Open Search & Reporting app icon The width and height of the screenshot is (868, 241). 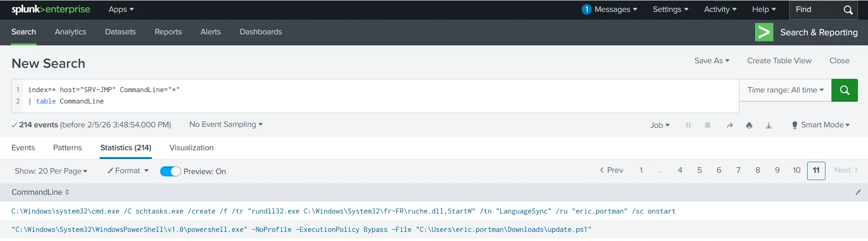[x=764, y=32]
